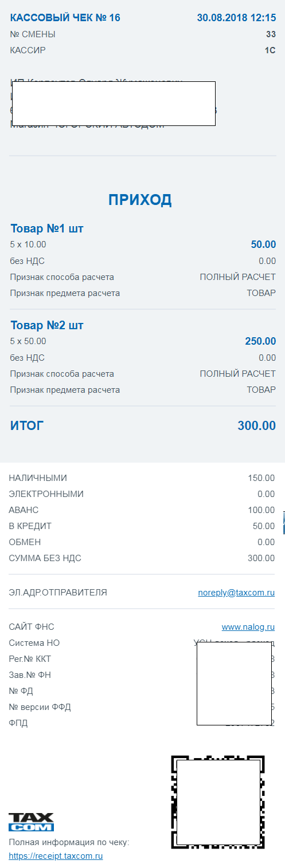Click the ПОЛНЫЙ РАСЧЕТ value under Товар №1

[x=238, y=277]
